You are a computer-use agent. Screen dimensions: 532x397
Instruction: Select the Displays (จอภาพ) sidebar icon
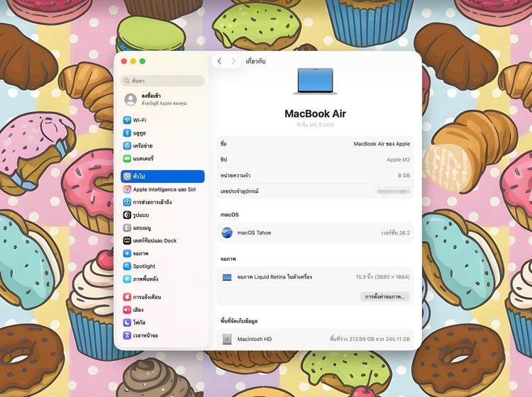coord(127,253)
